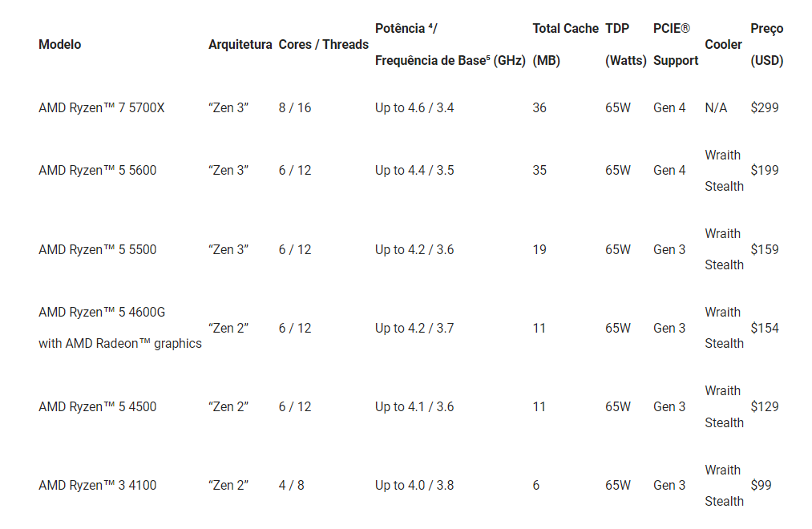Click the Up to 4.0 / 3.8 frequency

tap(414, 485)
